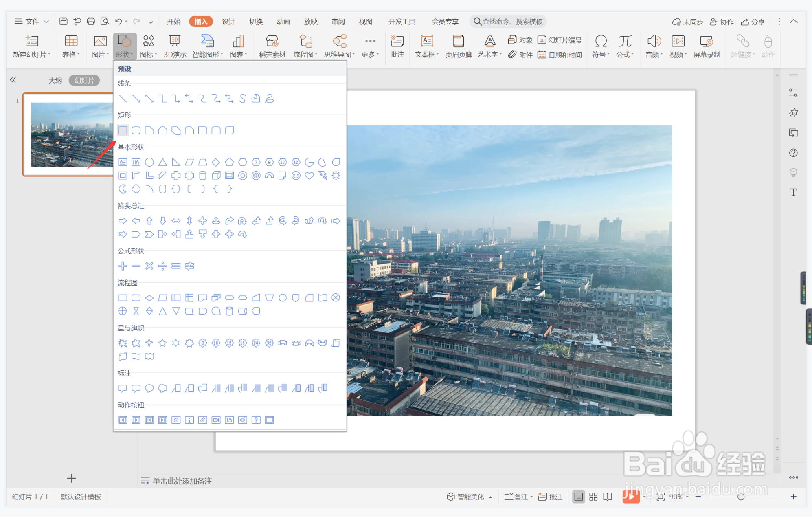Pick the oval callout shape

(x=149, y=388)
